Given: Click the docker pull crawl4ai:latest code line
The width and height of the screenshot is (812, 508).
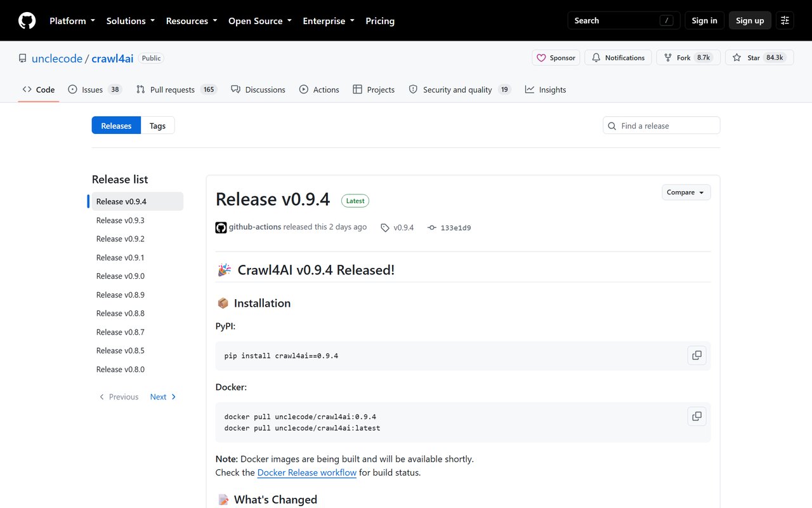Looking at the screenshot, I should click(x=303, y=428).
